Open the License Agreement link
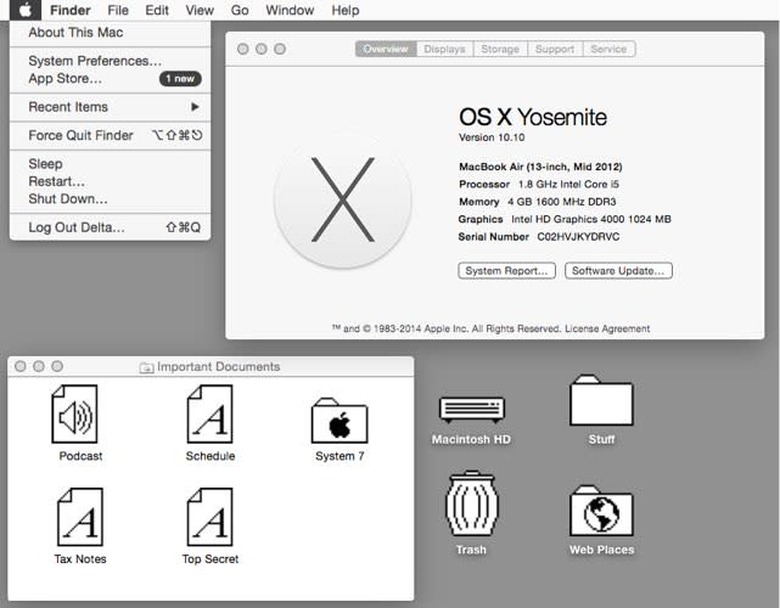The height and width of the screenshot is (608, 780). (607, 329)
